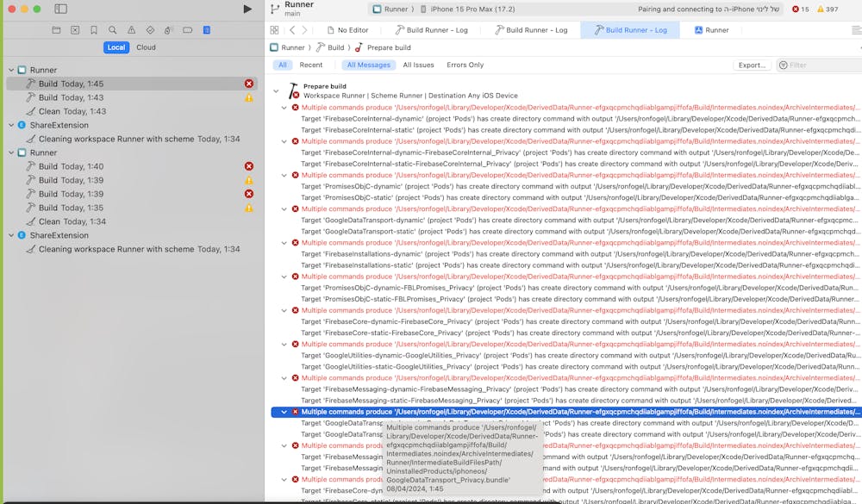Viewport: 862px width, 504px height.
Task: Select Errors Only filter
Action: (465, 65)
